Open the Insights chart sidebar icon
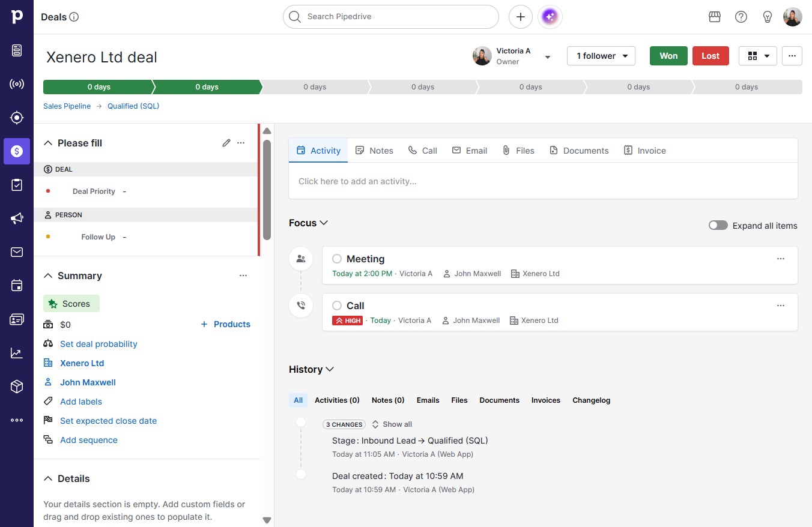The width and height of the screenshot is (812, 527). pos(17,353)
